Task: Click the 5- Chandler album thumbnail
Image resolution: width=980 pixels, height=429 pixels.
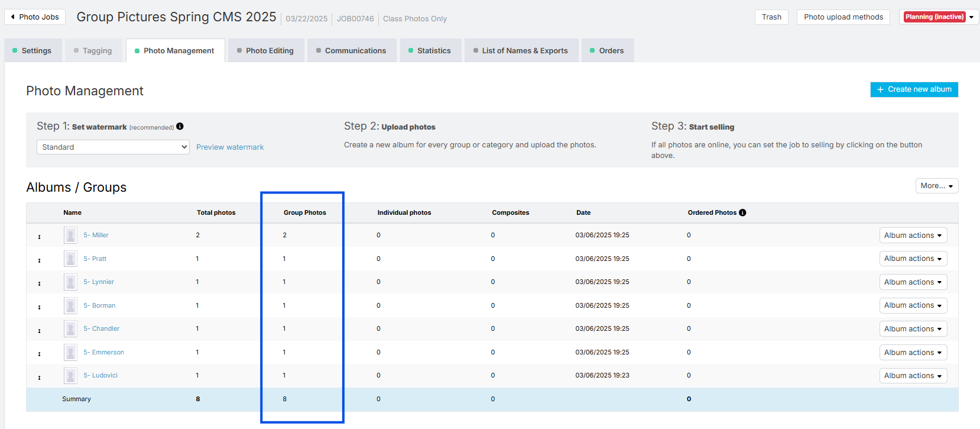Action: pyautogui.click(x=70, y=329)
